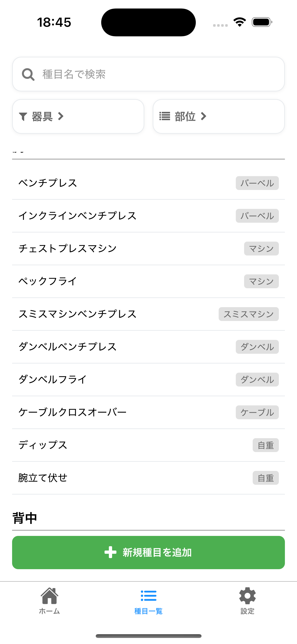Focus the 種目名で検索 search field
The image size is (297, 644).
click(x=156, y=74)
